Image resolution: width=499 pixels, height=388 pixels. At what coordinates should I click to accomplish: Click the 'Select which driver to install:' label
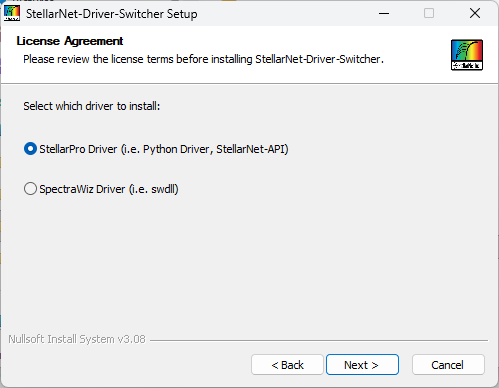pyautogui.click(x=92, y=106)
